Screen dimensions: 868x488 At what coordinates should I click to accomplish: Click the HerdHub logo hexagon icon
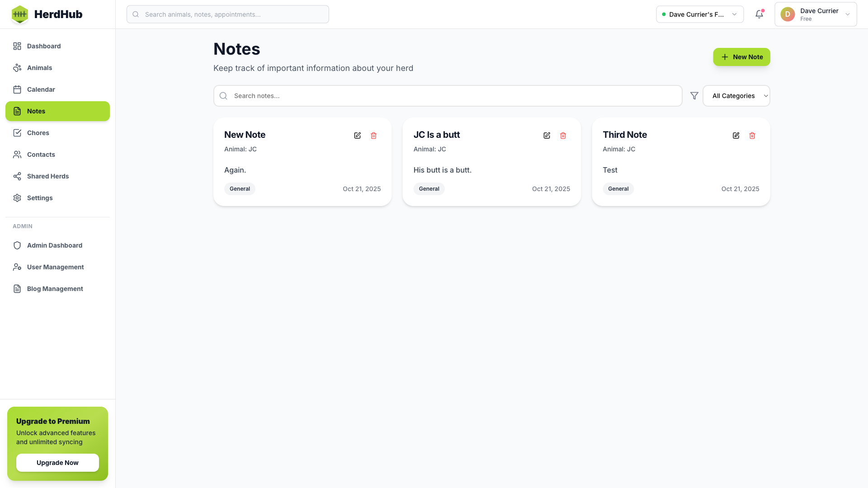20,14
